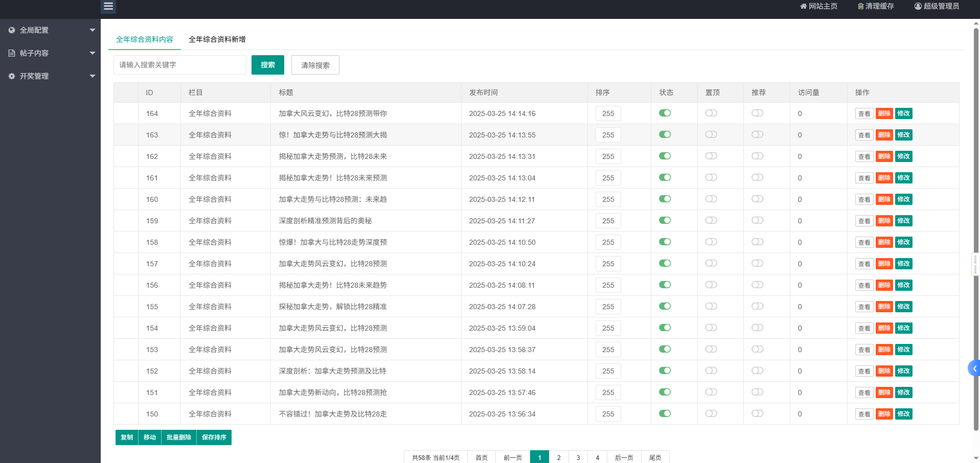Viewport: 980px width, 463px height.
Task: Click the 批量删除 button
Action: click(x=179, y=437)
